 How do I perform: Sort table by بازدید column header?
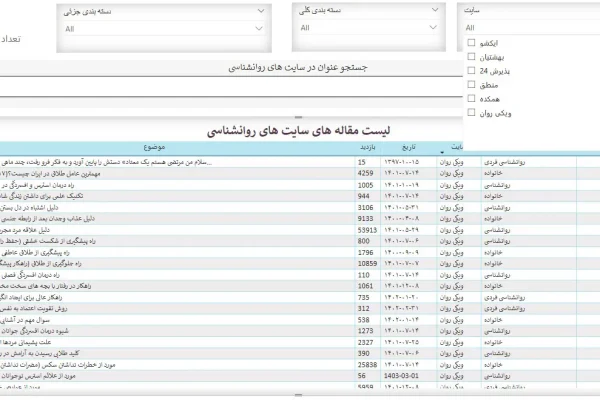tap(367, 147)
